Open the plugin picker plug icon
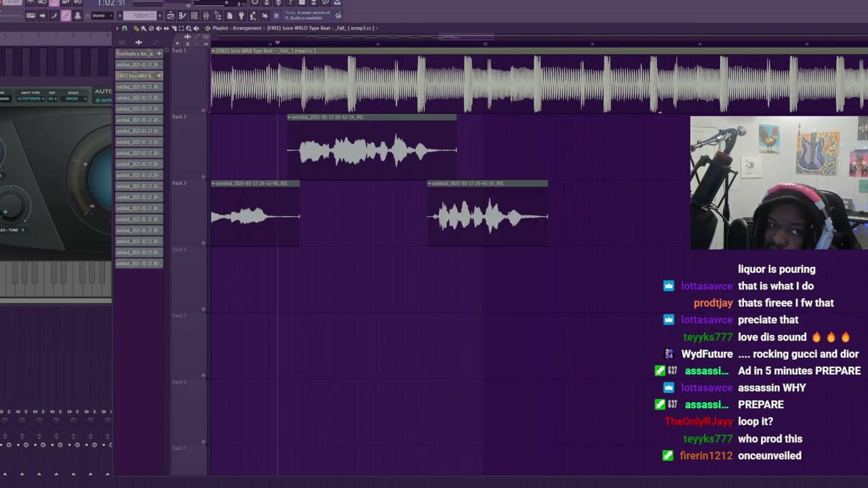Screen dimensions: 868x488 click(241, 16)
